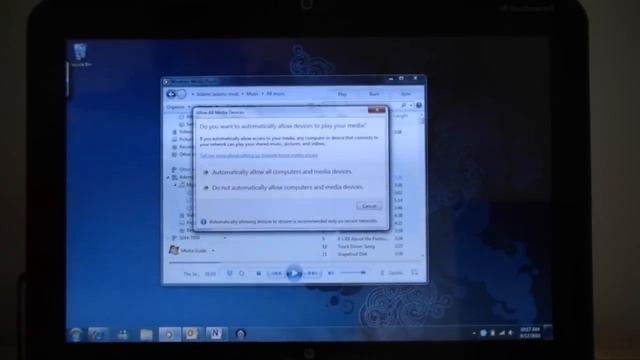Click the track list scrollbar up arrow

click(422, 116)
